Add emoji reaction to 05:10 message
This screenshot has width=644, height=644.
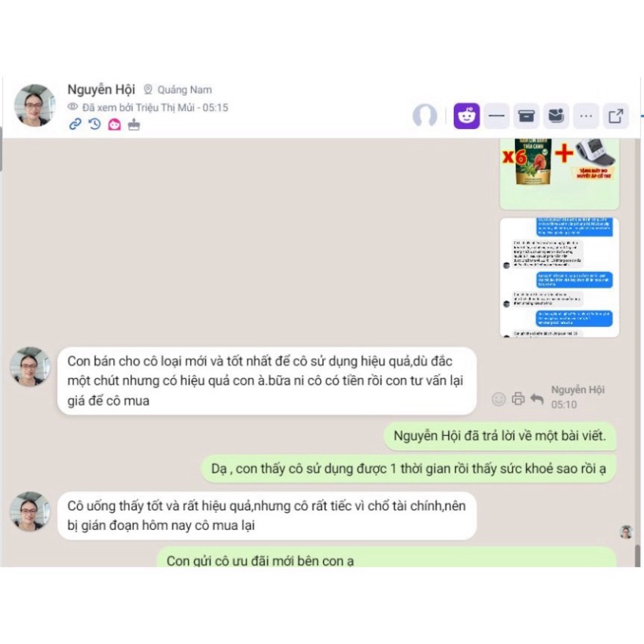(499, 399)
